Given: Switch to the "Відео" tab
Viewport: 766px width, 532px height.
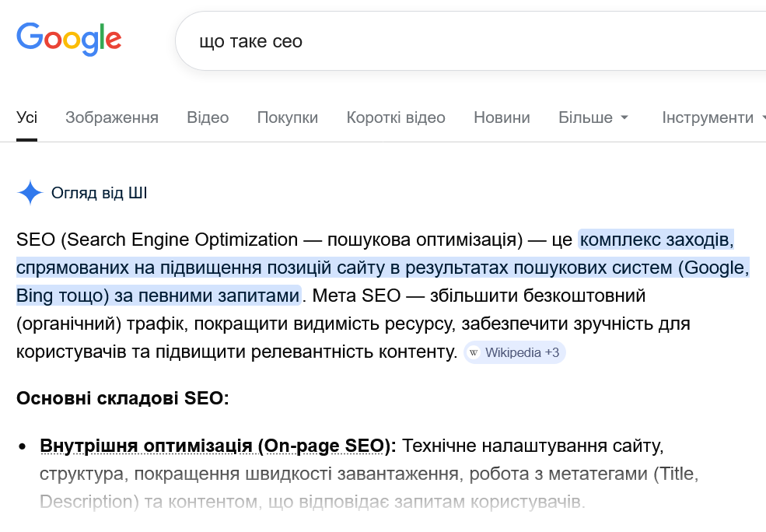Looking at the screenshot, I should point(208,117).
